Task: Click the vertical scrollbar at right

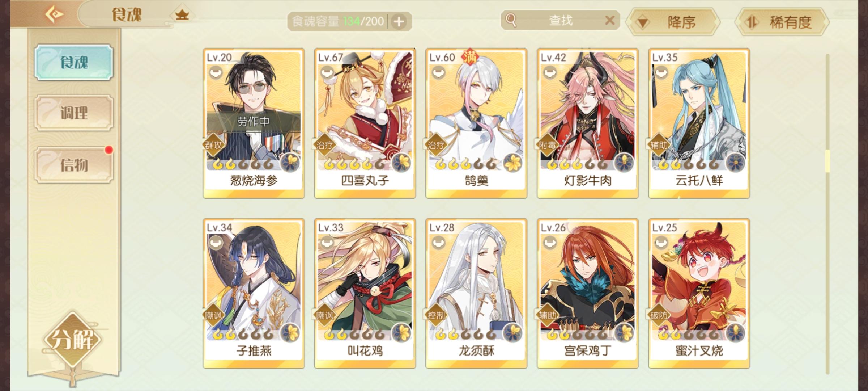Action: [x=827, y=214]
